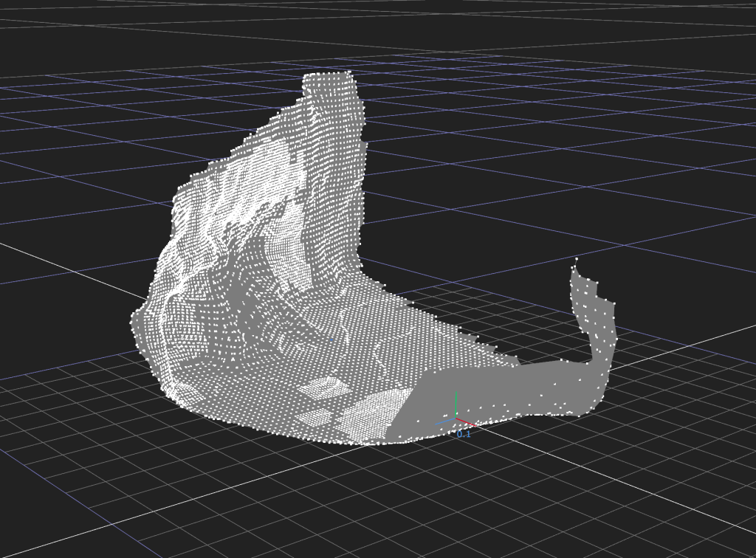Select the red axis of the origin gizmo

tap(467, 422)
